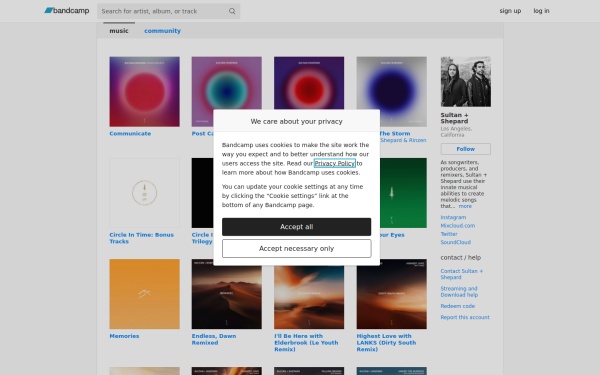
Task: Click the search magnifier icon
Action: (232, 11)
